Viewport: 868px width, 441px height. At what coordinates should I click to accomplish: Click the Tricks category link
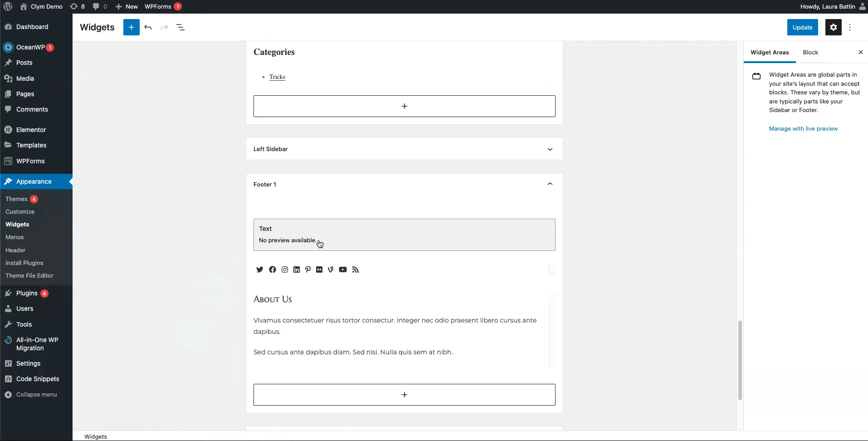[x=277, y=77]
